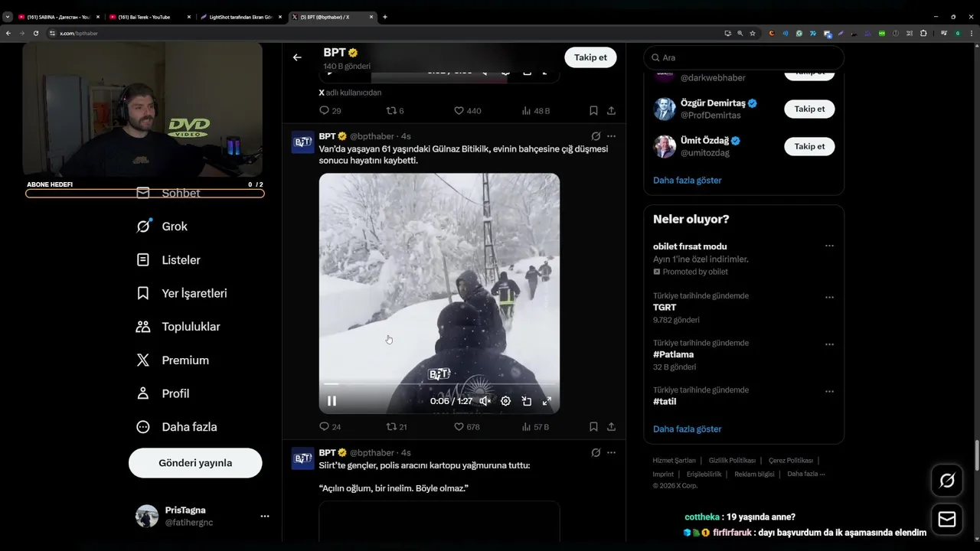
Task: Expand the Daha fazla sidebar menu
Action: click(176, 427)
